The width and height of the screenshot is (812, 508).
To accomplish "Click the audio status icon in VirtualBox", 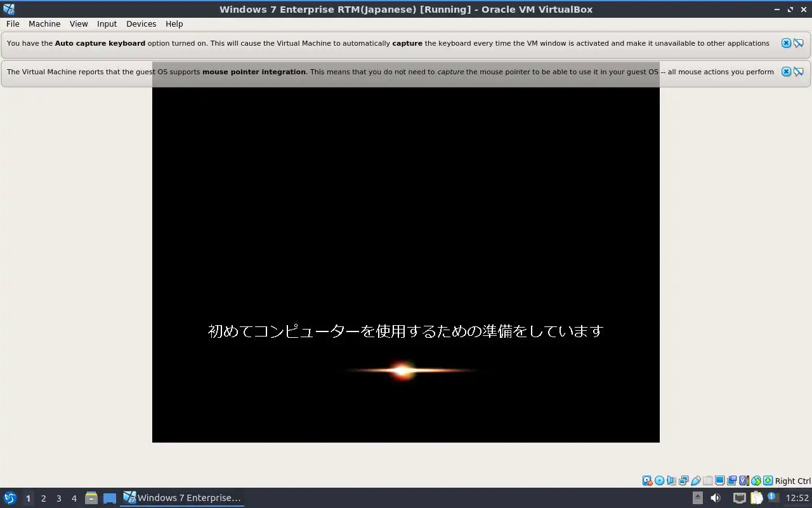I will (671, 481).
